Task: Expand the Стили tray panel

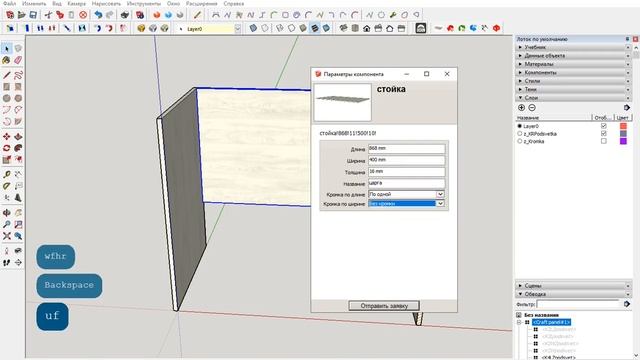Action: click(x=573, y=81)
